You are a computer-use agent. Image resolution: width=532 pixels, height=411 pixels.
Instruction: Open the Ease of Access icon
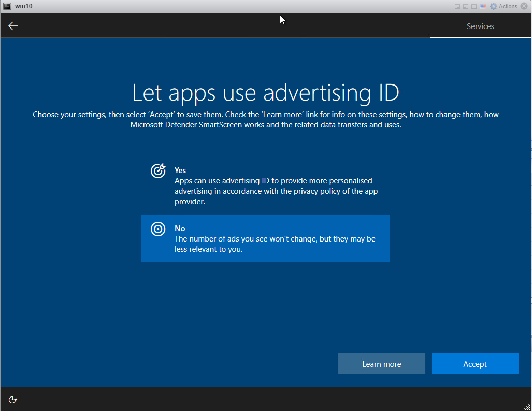pos(12,400)
